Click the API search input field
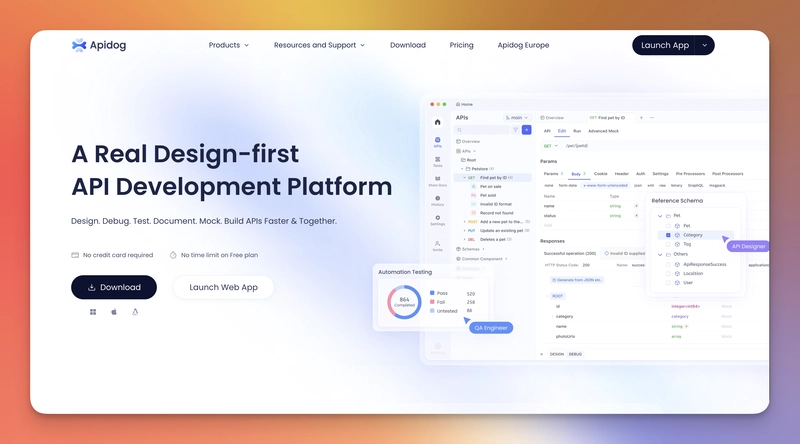 click(482, 130)
